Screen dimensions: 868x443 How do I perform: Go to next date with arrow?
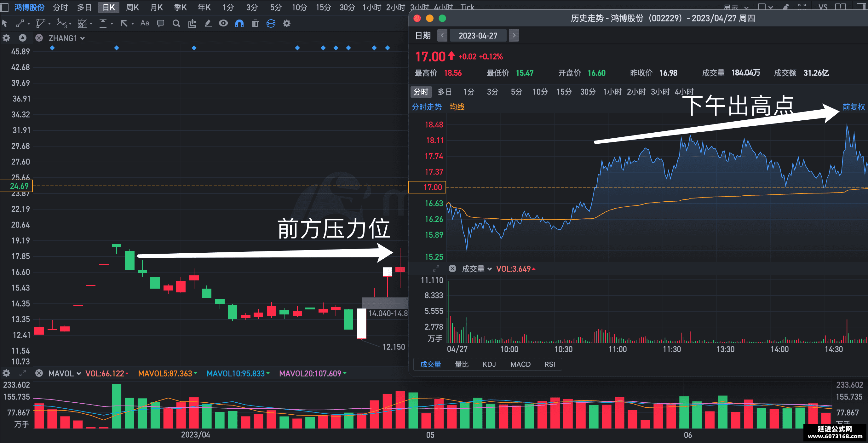tap(514, 35)
